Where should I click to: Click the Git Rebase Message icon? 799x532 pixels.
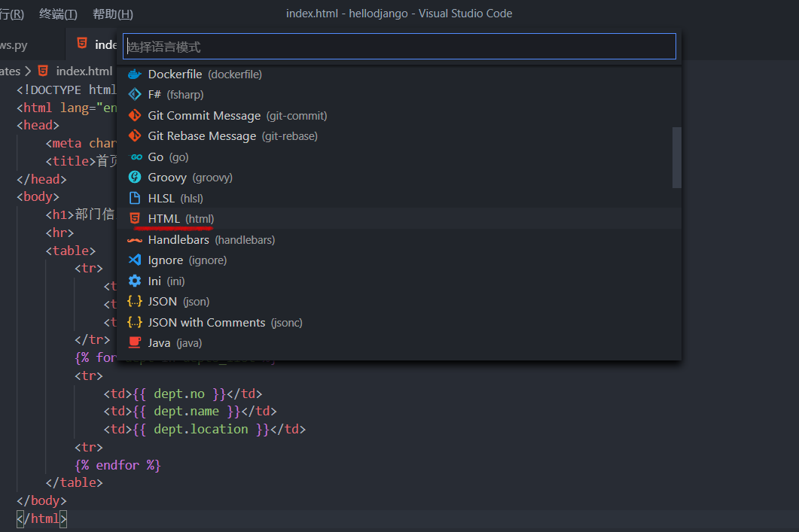tap(135, 136)
